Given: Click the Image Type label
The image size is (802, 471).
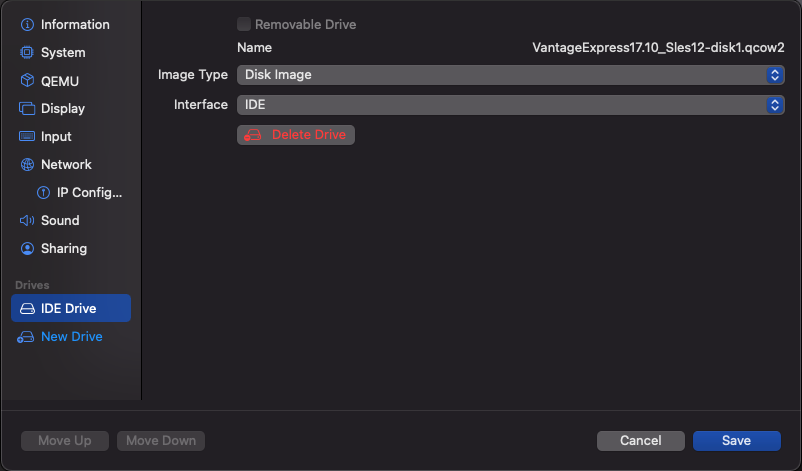Looking at the screenshot, I should (x=193, y=75).
